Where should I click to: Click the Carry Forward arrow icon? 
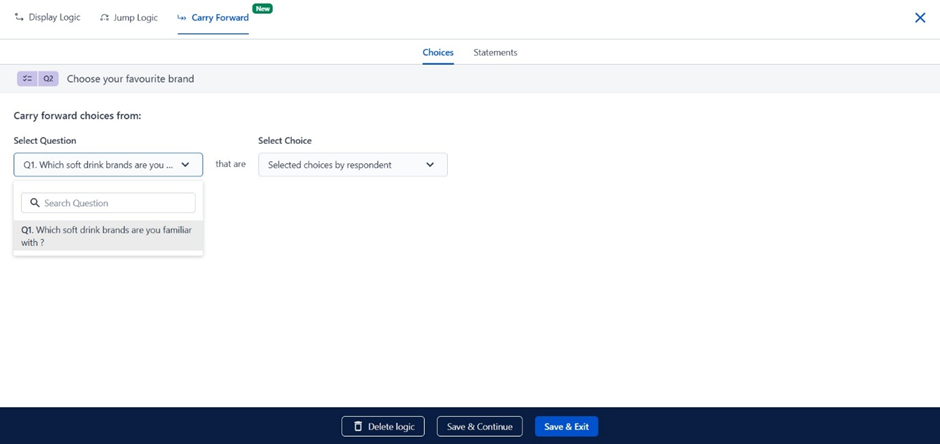[x=181, y=18]
